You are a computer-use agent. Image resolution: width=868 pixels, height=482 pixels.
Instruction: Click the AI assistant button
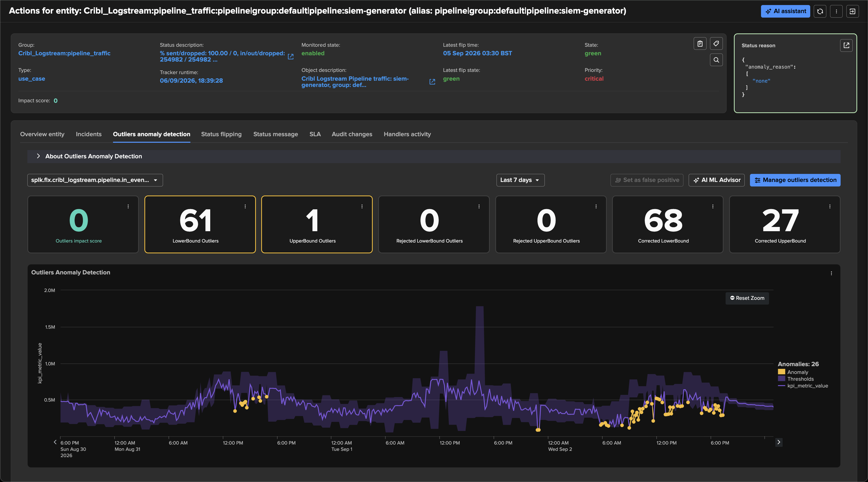pyautogui.click(x=785, y=11)
